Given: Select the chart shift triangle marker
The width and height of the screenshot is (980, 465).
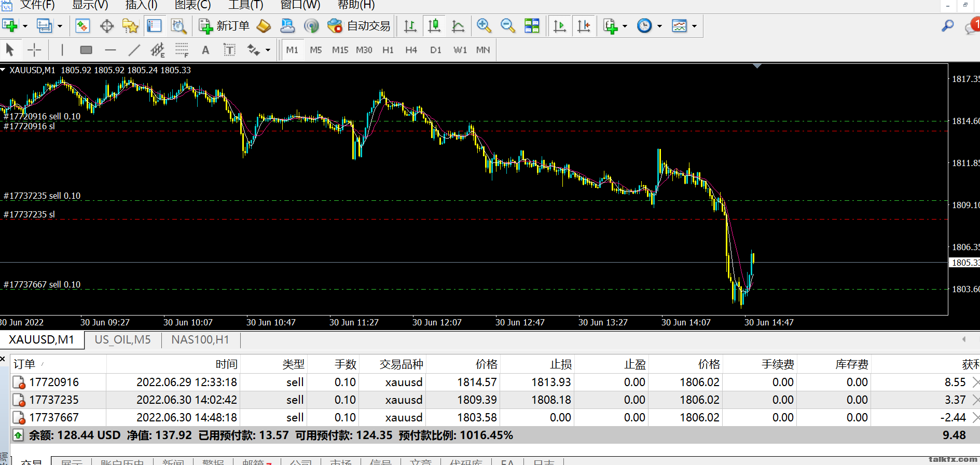Looking at the screenshot, I should click(x=757, y=66).
